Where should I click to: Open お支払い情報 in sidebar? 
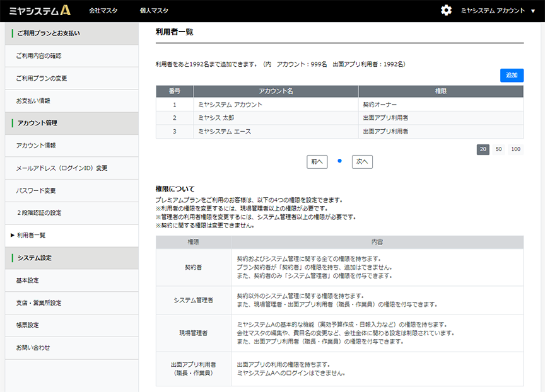(72, 101)
